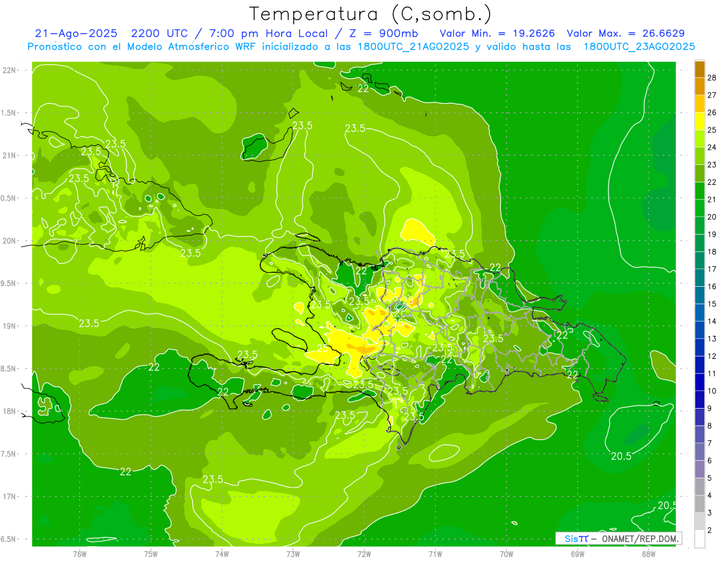This screenshot has width=728, height=562.
Task: Click the color scale value '27'
Action: 712,95
